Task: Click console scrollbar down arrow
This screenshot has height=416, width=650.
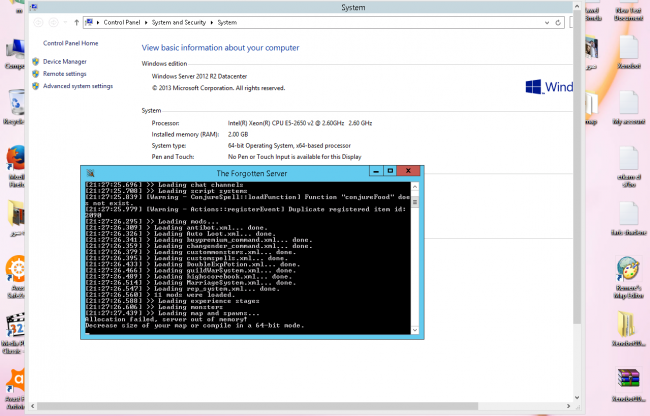Action: 415,330
